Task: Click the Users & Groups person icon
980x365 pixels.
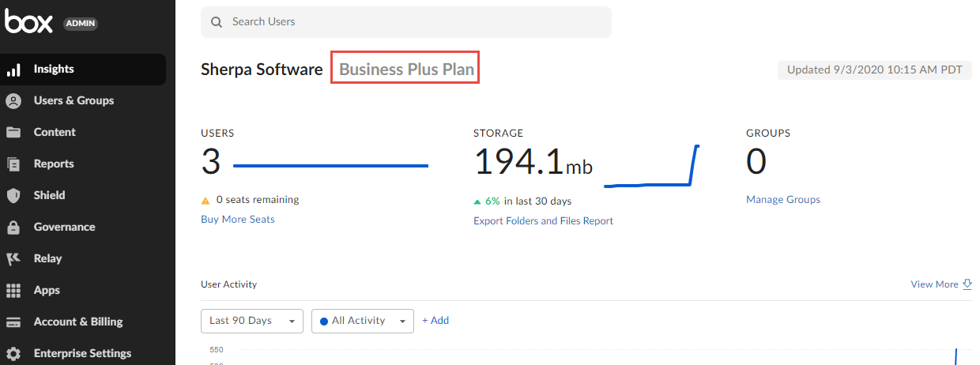Action: click(13, 101)
